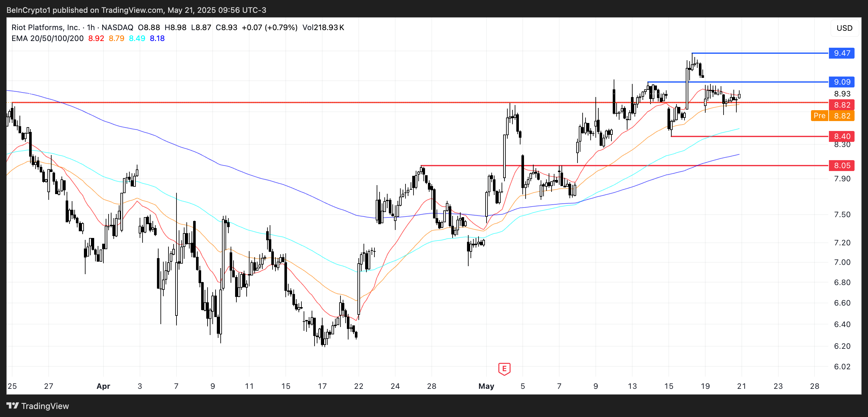Click the 9.09 blue price label
Image resolution: width=868 pixels, height=417 pixels.
(x=841, y=82)
